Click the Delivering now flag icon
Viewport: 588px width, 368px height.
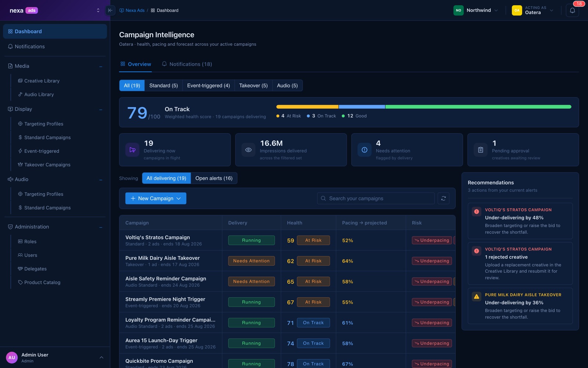point(132,150)
